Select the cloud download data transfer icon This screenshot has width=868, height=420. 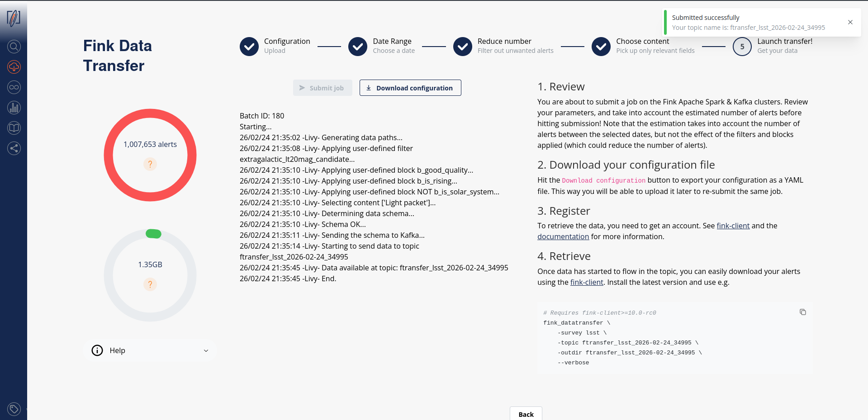pyautogui.click(x=14, y=67)
